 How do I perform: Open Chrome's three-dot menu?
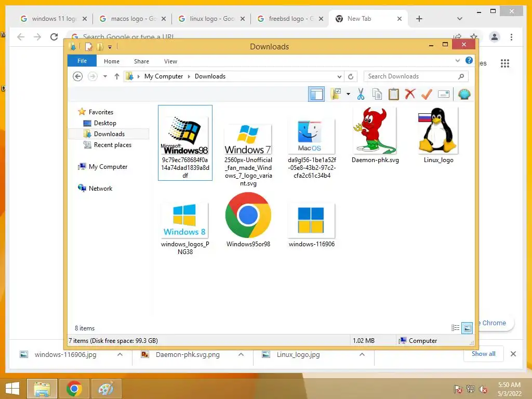(x=511, y=37)
